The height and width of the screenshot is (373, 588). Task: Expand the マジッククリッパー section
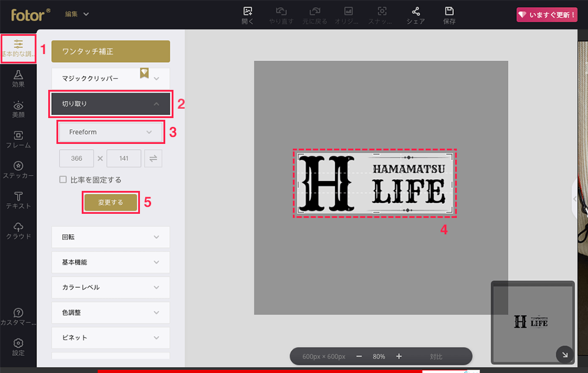point(111,78)
